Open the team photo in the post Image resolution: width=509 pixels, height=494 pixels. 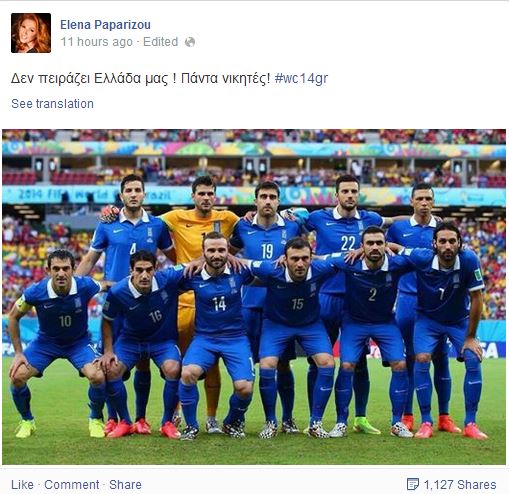(x=254, y=297)
